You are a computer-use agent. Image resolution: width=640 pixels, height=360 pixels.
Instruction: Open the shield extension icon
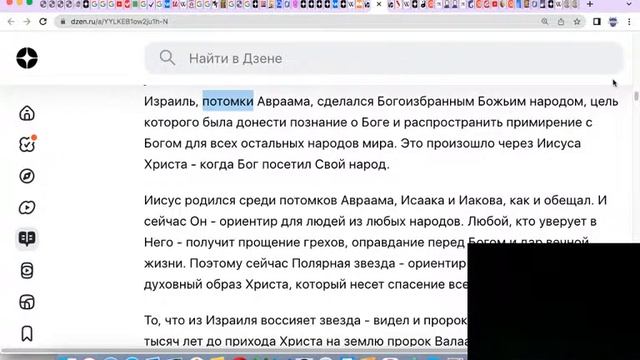click(x=613, y=22)
